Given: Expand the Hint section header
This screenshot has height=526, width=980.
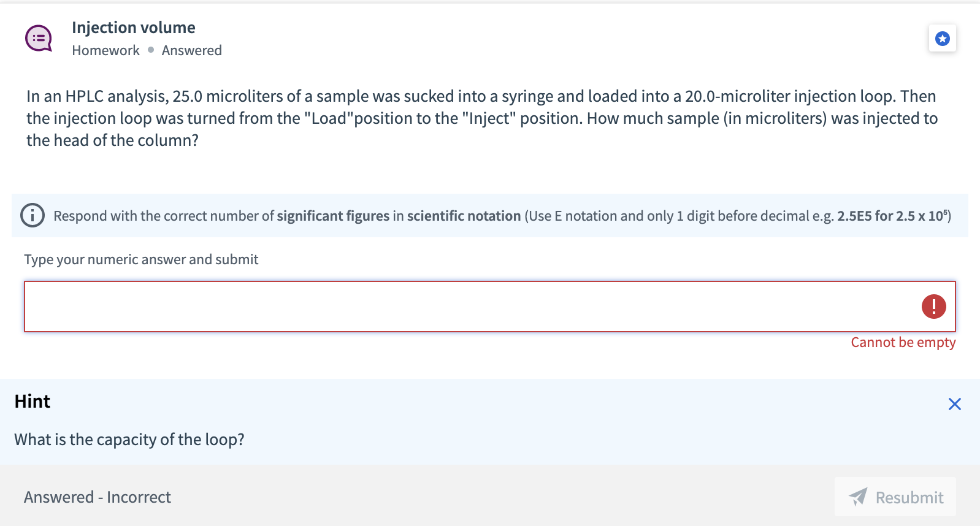Looking at the screenshot, I should pyautogui.click(x=32, y=402).
